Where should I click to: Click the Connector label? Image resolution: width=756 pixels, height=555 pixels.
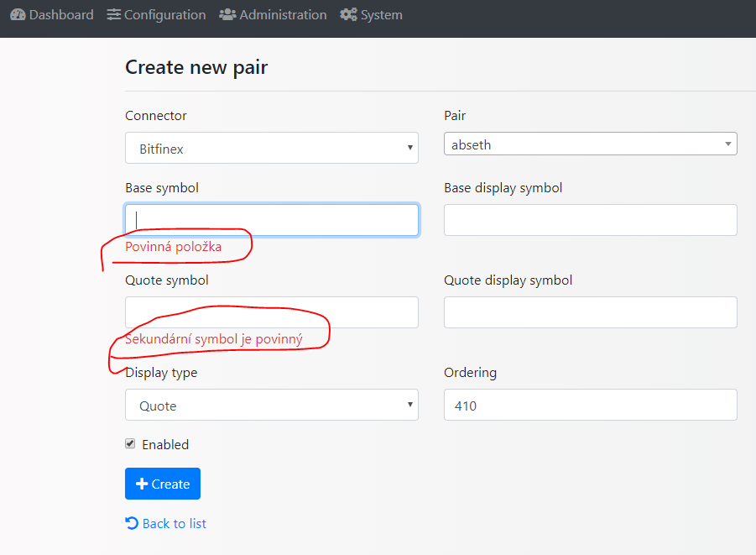point(156,115)
